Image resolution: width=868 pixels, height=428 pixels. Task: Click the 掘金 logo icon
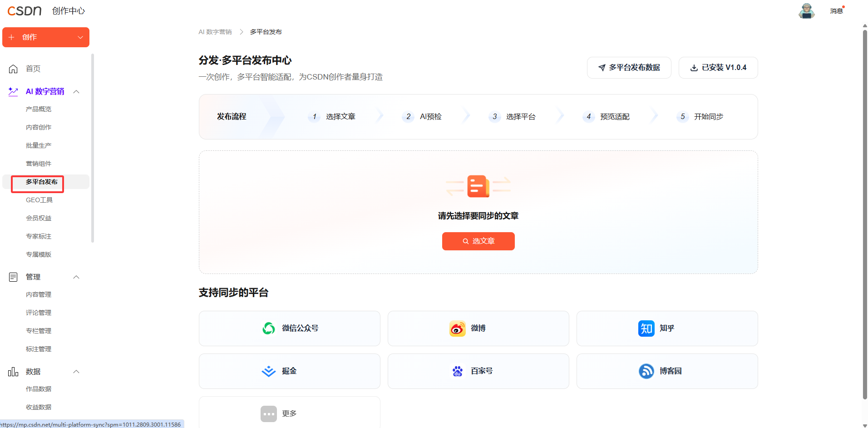click(269, 371)
